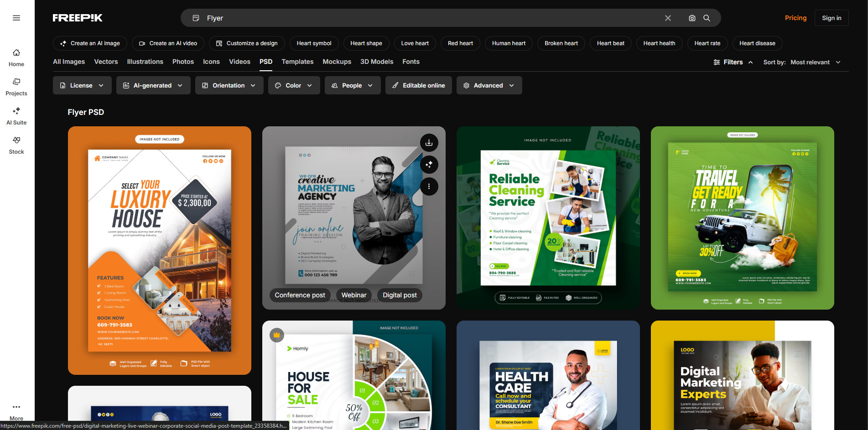
Task: Open the Orientation filter dropdown
Action: coord(229,85)
